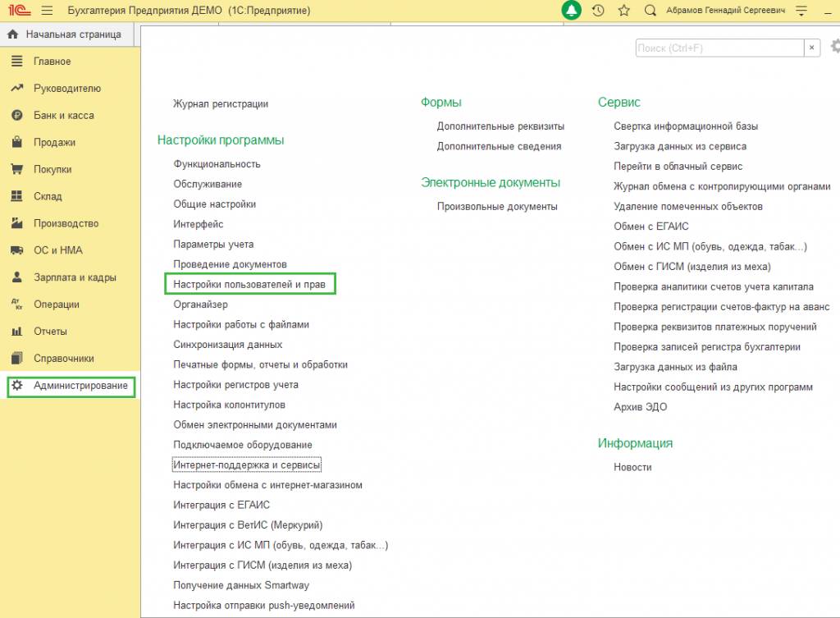The image size is (840, 618).
Task: Open the Банк и касса section
Action: point(63,115)
